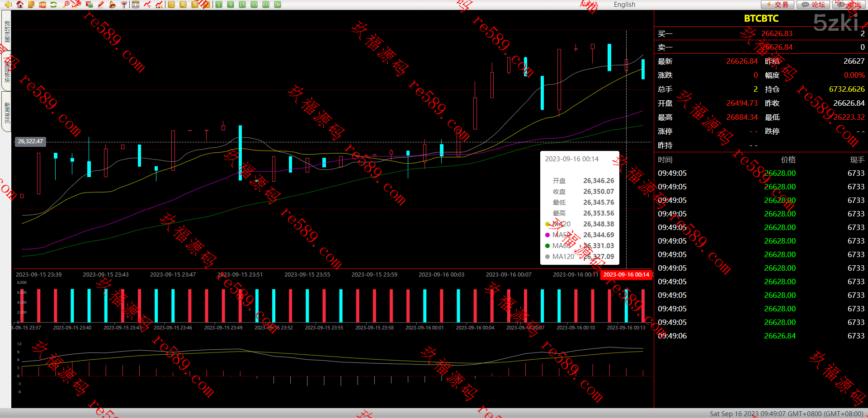
Task: Click the alert bell icon
Action: pyautogui.click(x=112, y=5)
